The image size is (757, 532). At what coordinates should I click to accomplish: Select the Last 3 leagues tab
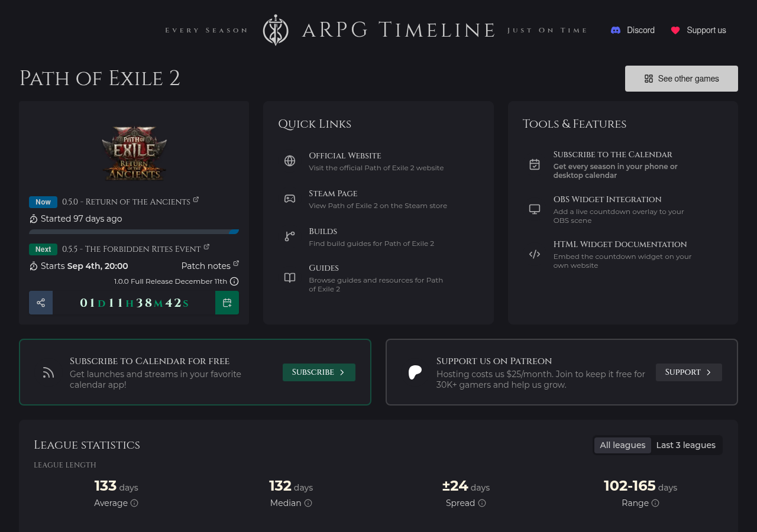pyautogui.click(x=686, y=445)
